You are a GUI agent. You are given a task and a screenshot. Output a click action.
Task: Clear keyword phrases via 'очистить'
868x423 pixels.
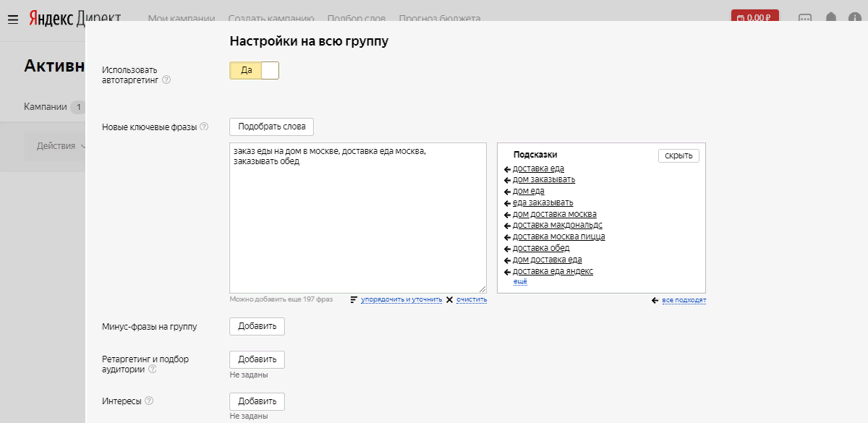470,299
